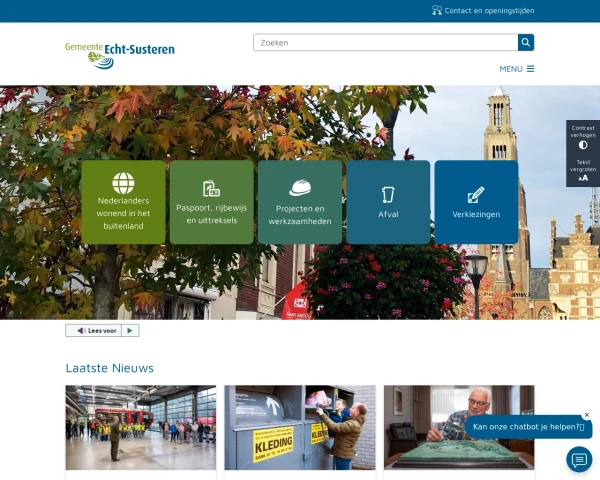Image resolution: width=600 pixels, height=480 pixels.
Task: Focus the Zoeken search field
Action: [386, 42]
